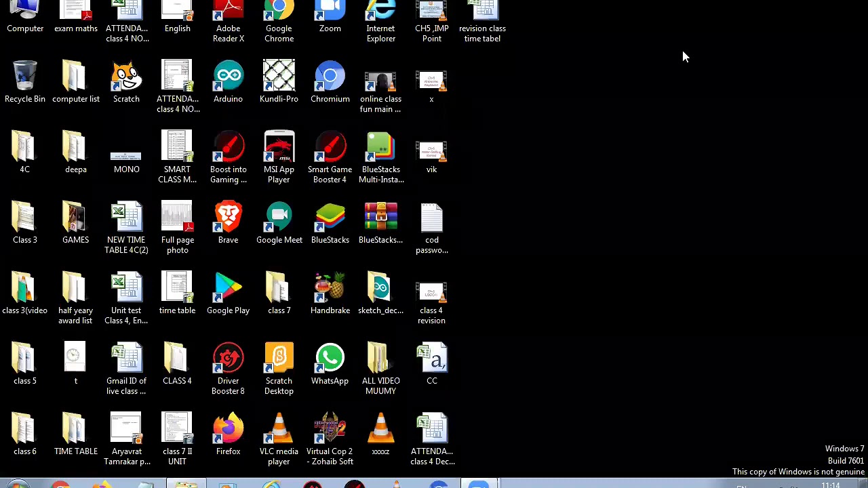
Task: Select the Firefox shortcut
Action: click(x=228, y=434)
